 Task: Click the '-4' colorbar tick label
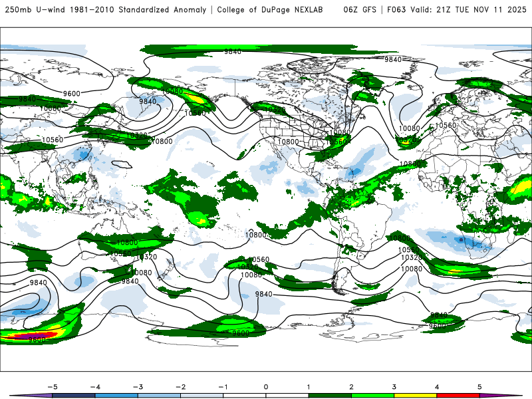coord(95,387)
